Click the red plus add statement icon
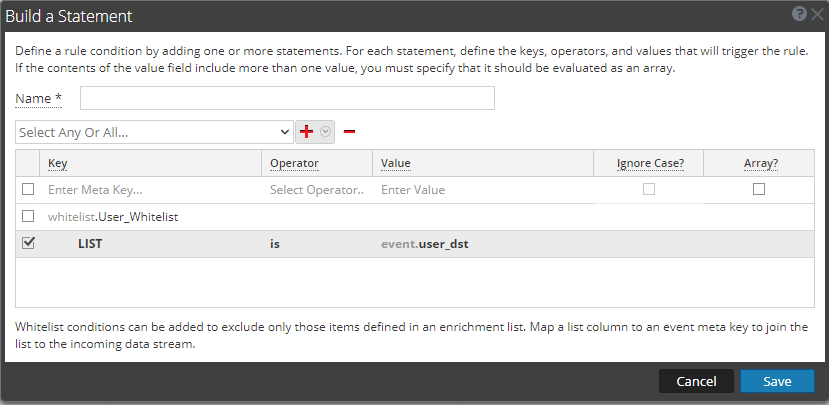This screenshot has height=405, width=829. (307, 132)
